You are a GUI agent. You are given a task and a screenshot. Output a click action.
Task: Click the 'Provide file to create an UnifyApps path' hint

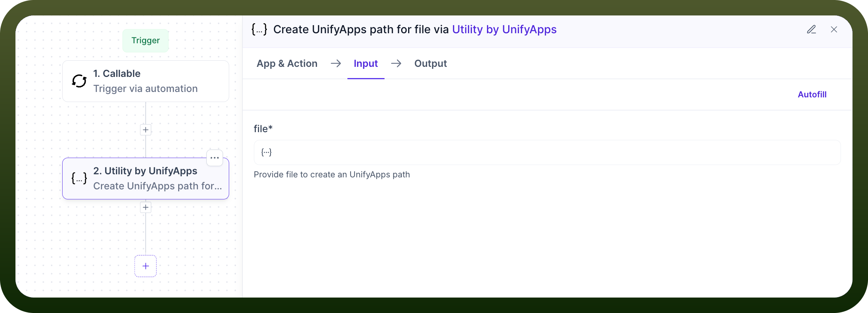pos(332,175)
